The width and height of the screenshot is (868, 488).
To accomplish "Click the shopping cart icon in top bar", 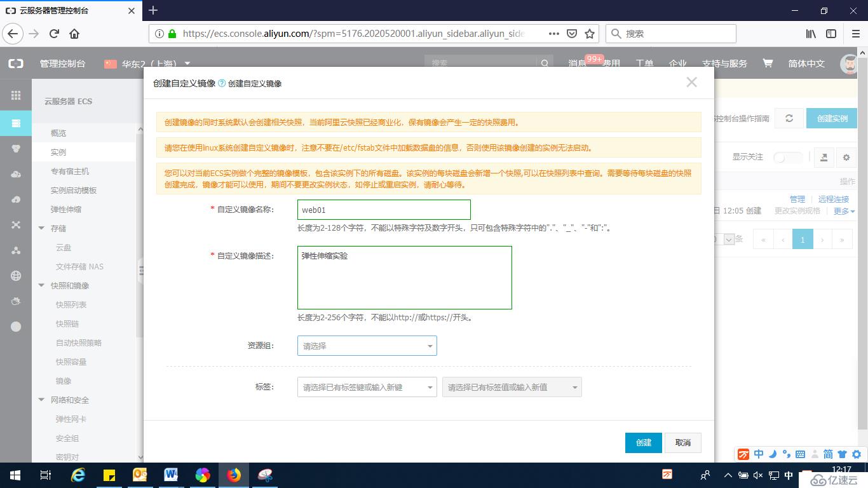I will tap(768, 64).
